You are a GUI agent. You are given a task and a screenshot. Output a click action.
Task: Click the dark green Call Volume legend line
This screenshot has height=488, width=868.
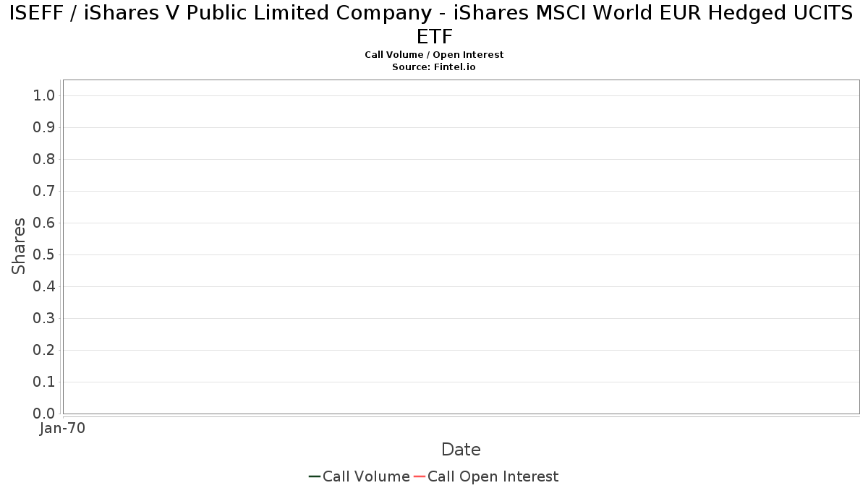coord(315,476)
